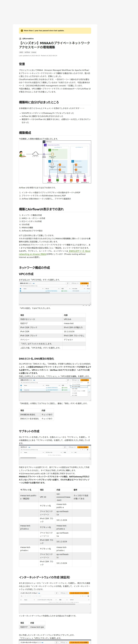Click インターネットゲートウェイの作成 in the first gateway screenshot
Viewport: 138px width, 644px height.
point(79,593)
